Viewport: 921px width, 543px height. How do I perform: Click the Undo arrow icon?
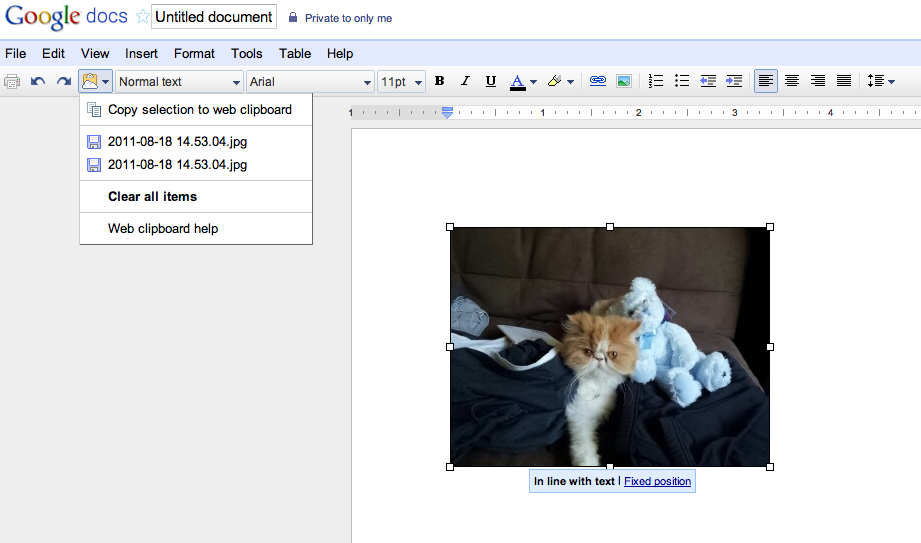click(x=38, y=81)
